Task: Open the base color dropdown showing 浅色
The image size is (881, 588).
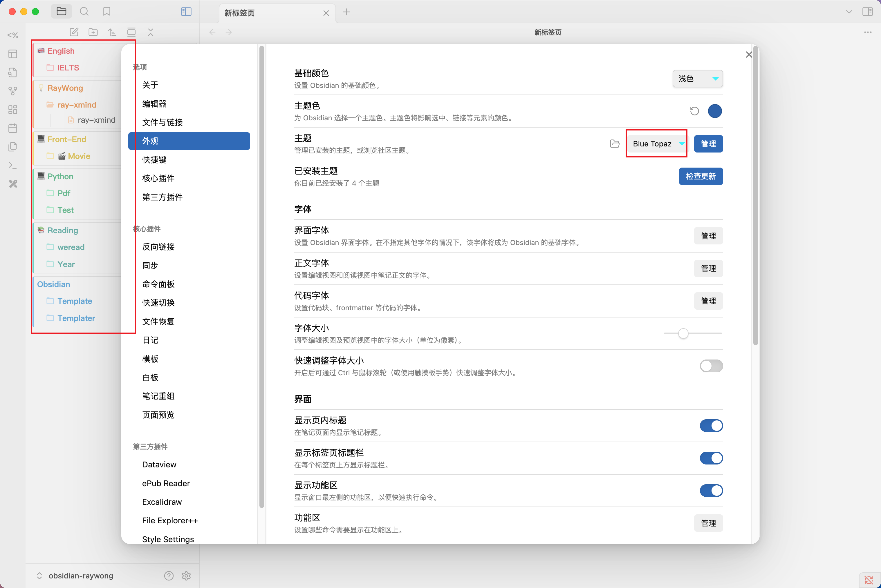Action: click(x=698, y=78)
